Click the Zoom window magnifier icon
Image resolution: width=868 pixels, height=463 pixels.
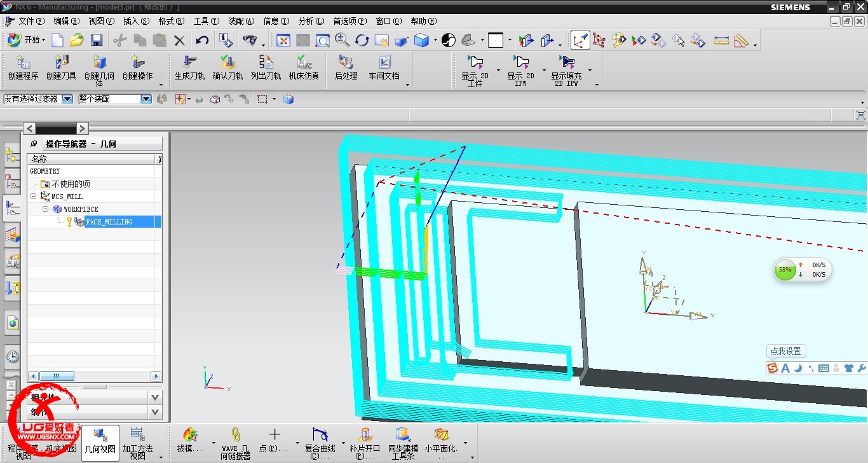(323, 40)
